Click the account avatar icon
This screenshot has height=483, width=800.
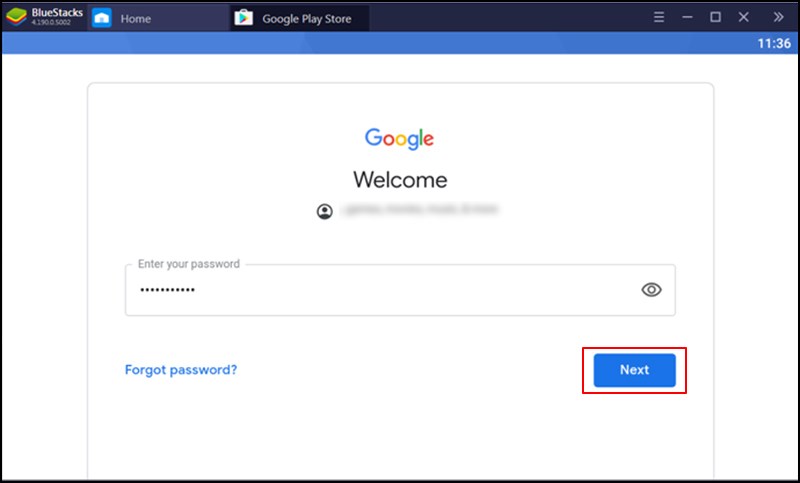pyautogui.click(x=325, y=212)
